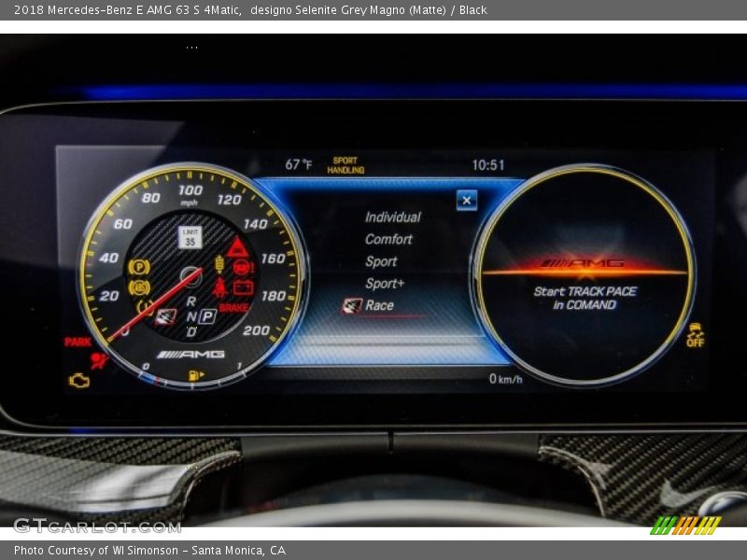
Task: Tap the speed LIMIT 35 sign
Action: (190, 237)
